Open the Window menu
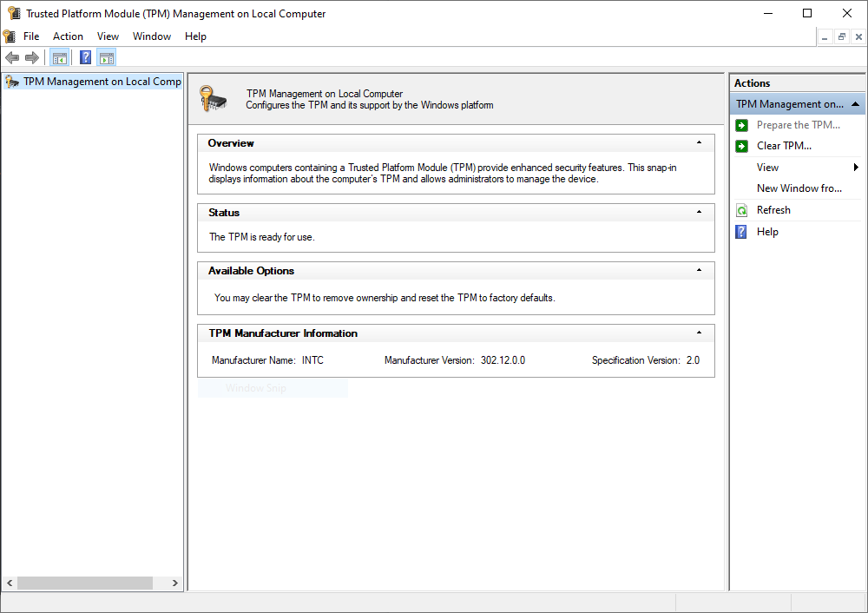868x613 pixels. coord(152,36)
